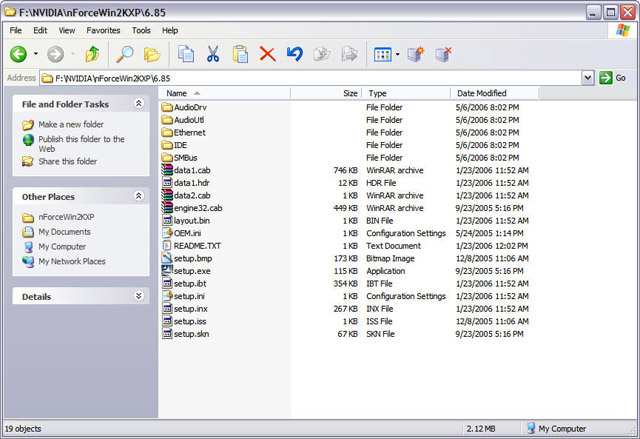Viewport: 640px width, 439px height.
Task: Select the file name setup.skn
Action: (x=191, y=334)
